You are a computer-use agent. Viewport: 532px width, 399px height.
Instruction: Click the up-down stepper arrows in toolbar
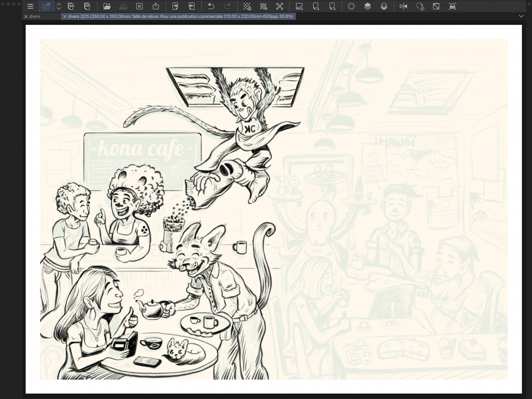pos(59,6)
